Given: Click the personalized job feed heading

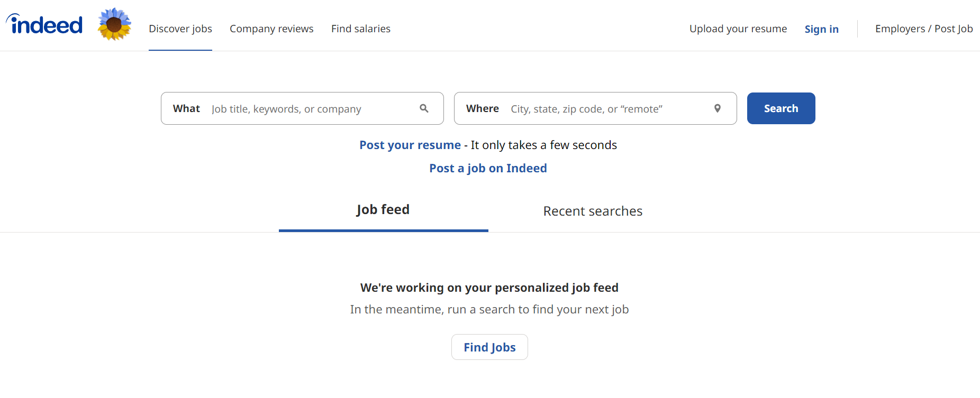Looking at the screenshot, I should tap(489, 288).
